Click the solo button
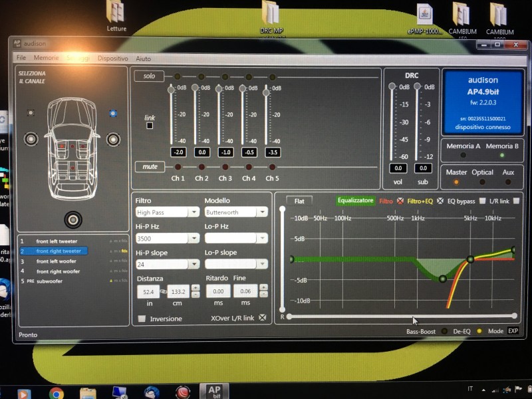 point(149,76)
